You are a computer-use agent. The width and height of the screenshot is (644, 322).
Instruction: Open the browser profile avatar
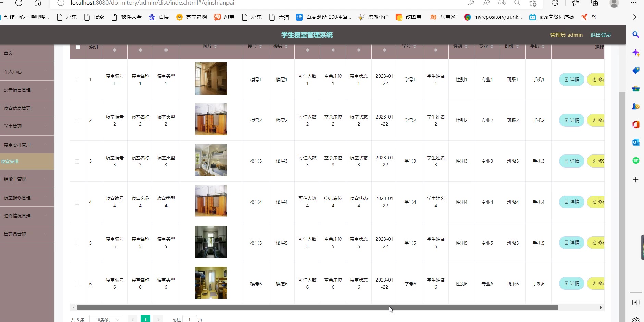[x=614, y=3]
